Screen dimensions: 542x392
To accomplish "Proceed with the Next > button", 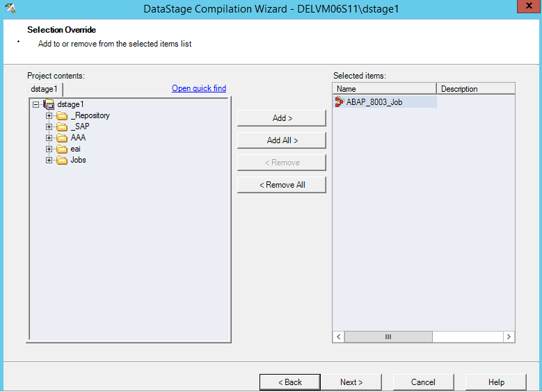I will 351,382.
